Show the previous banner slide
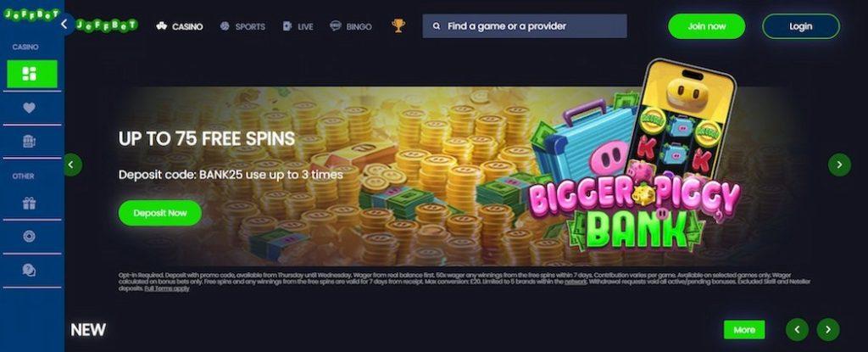 (73, 165)
